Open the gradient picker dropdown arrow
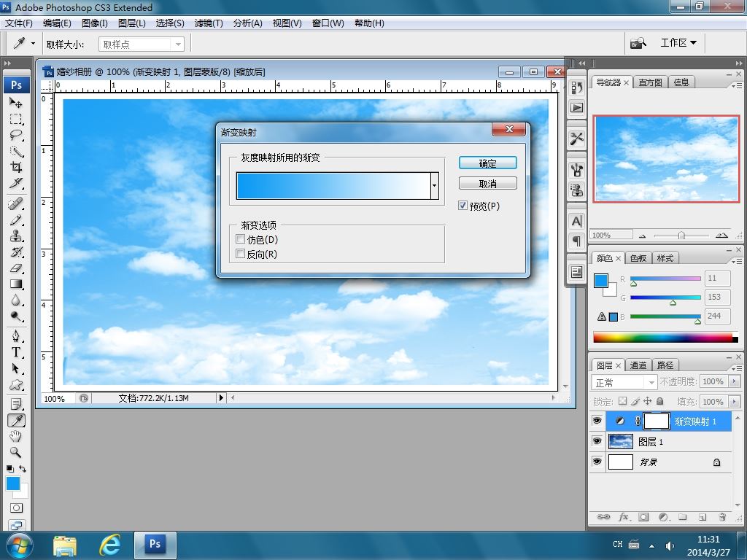The width and height of the screenshot is (747, 560). click(434, 186)
